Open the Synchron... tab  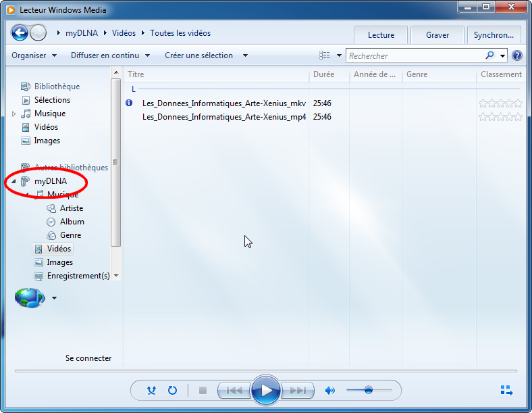tap(494, 35)
